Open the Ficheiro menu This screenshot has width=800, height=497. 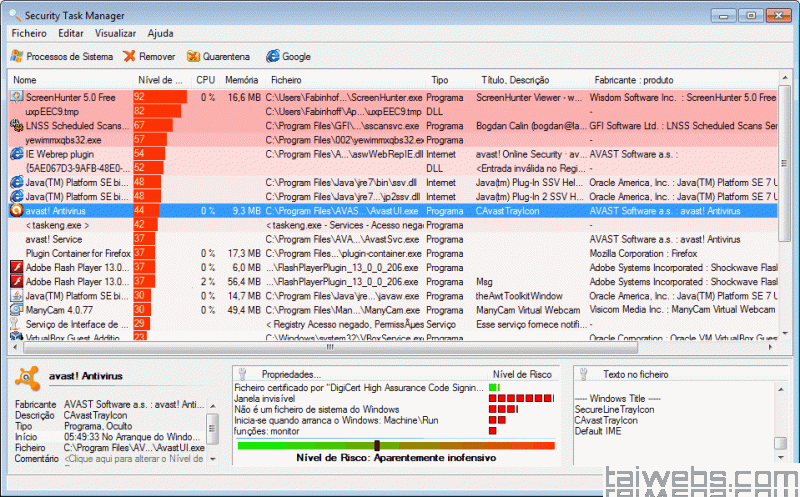(x=29, y=33)
